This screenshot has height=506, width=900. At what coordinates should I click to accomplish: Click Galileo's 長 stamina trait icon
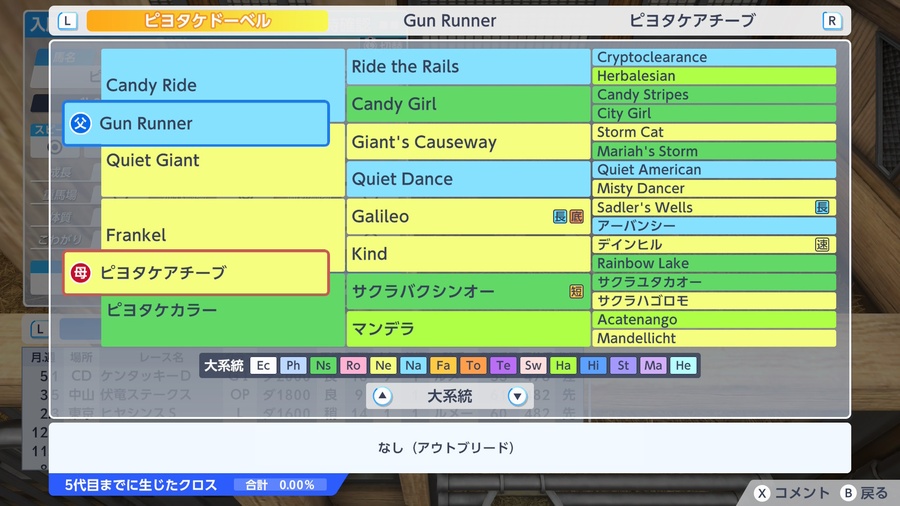coord(560,216)
